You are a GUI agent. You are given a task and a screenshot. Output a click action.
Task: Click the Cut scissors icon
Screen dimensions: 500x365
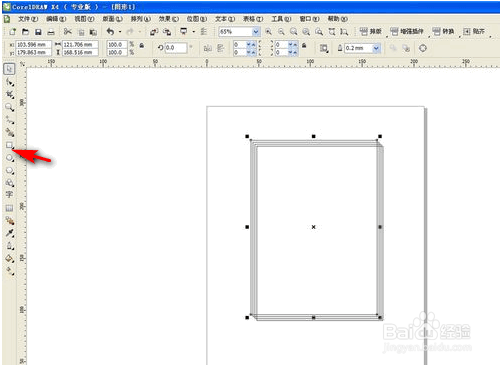point(68,32)
